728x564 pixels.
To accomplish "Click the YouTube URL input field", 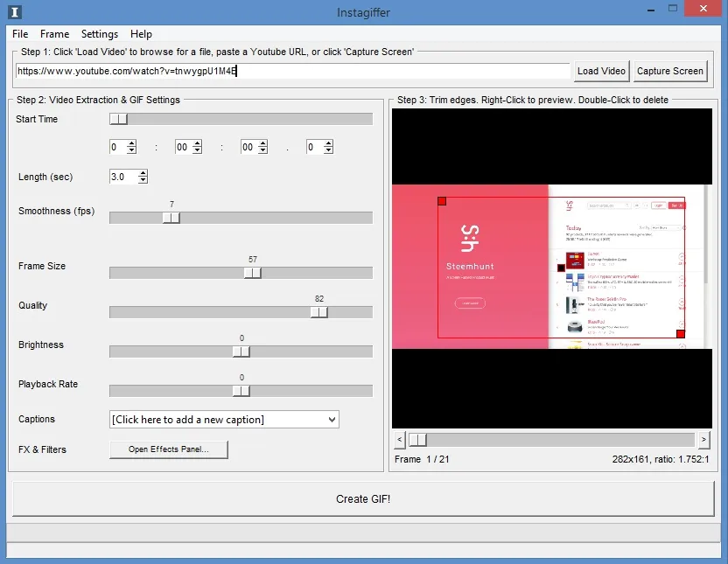I will (293, 71).
